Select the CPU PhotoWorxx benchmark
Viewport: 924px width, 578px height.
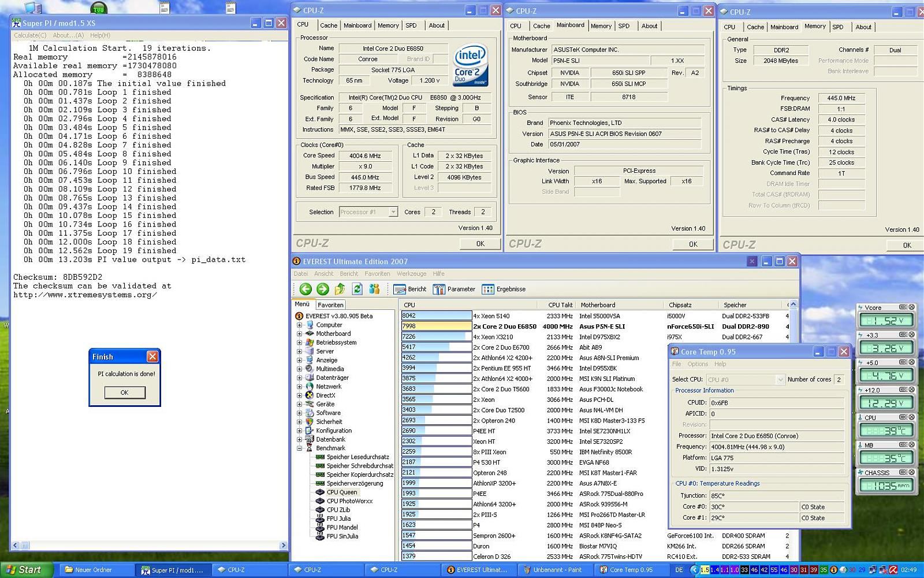point(349,501)
